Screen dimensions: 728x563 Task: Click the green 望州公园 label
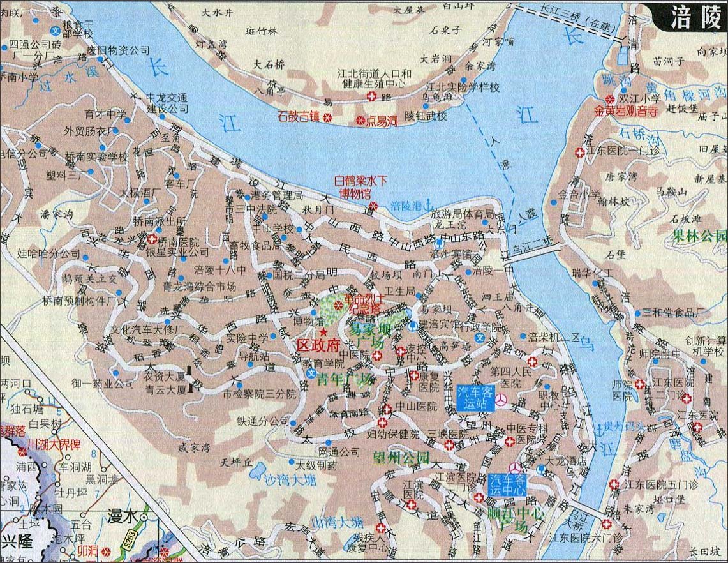click(401, 457)
